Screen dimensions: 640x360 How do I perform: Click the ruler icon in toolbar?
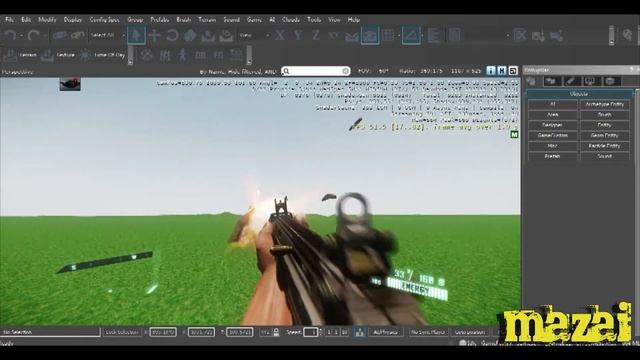[x=433, y=36]
